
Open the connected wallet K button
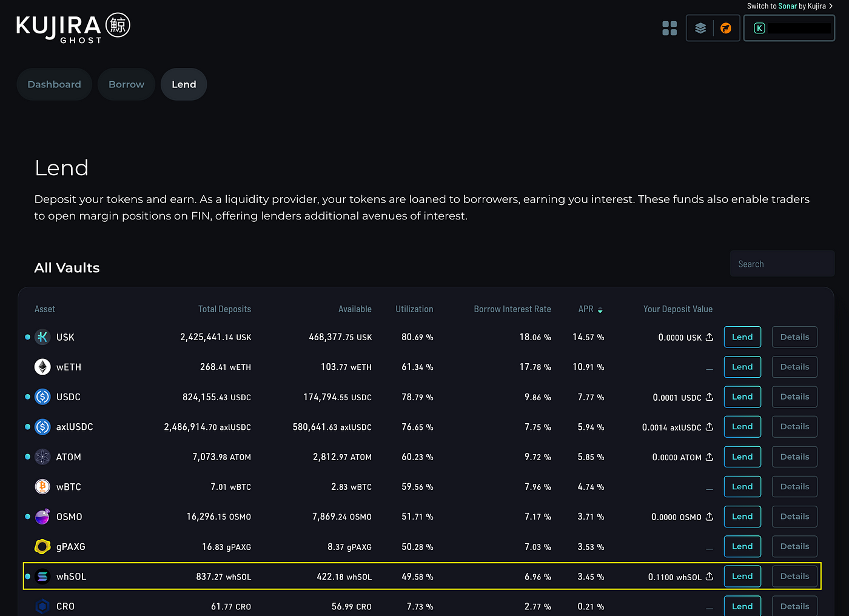click(789, 28)
